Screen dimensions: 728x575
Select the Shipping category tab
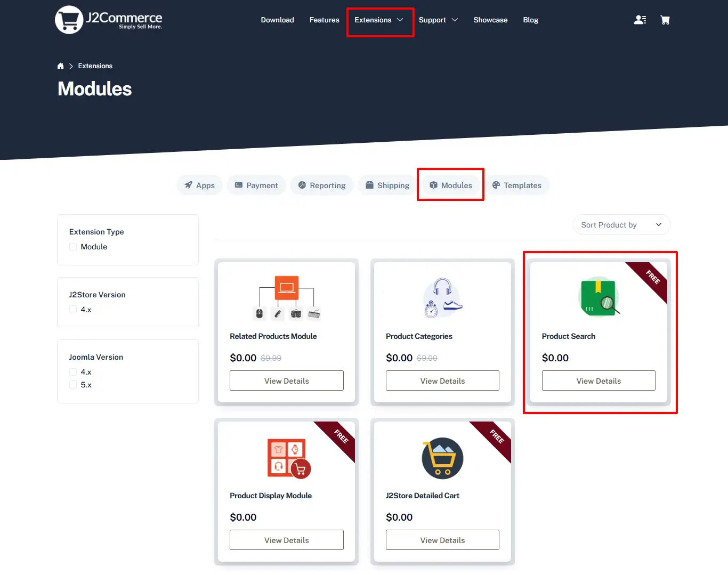(387, 185)
